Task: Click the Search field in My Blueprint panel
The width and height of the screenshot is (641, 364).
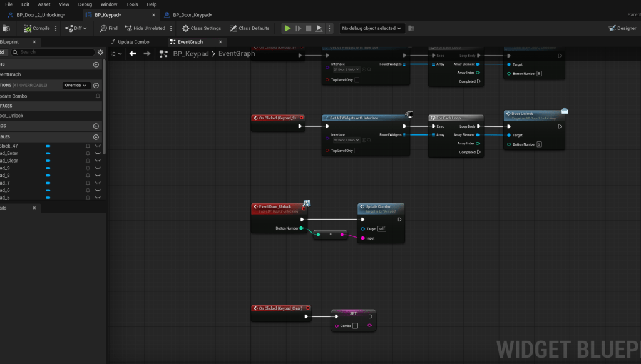Action: tap(53, 52)
